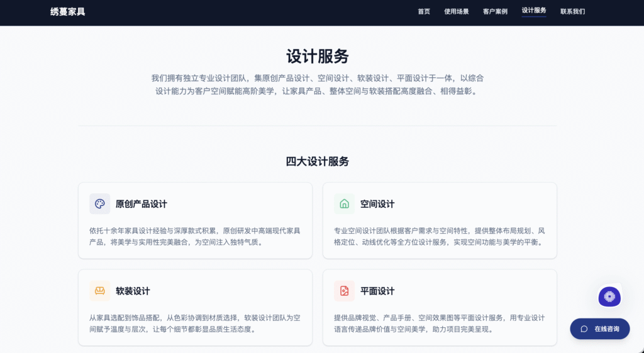Select 客户案例 from the top navigation
This screenshot has width=644, height=353.
coord(495,11)
